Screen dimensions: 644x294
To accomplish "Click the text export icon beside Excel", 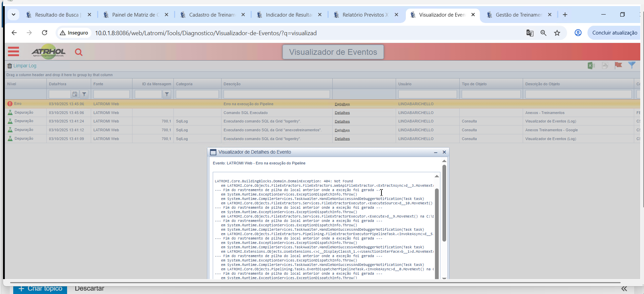I will pos(605,66).
